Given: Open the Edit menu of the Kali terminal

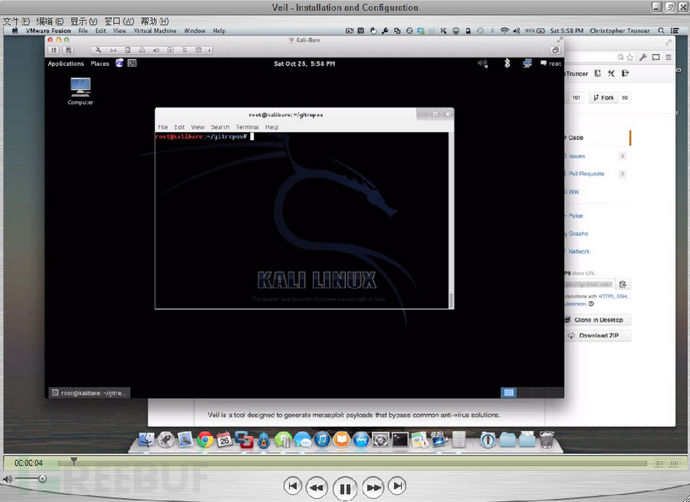Looking at the screenshot, I should pyautogui.click(x=179, y=127).
